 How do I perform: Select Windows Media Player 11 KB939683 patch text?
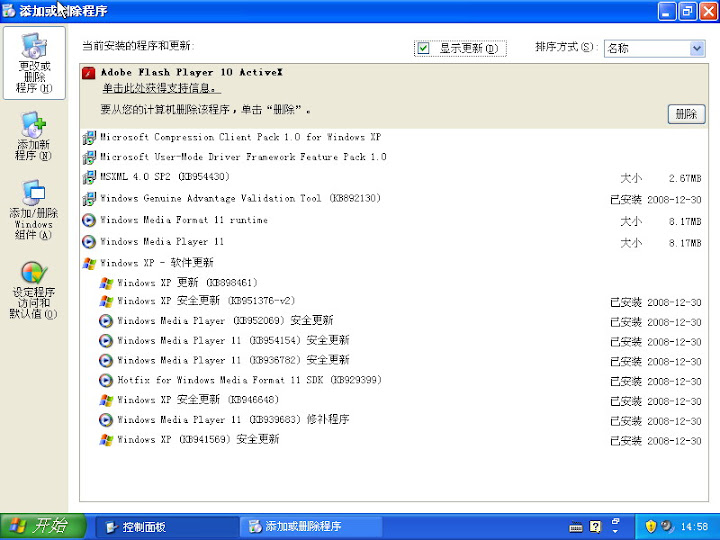click(233, 420)
